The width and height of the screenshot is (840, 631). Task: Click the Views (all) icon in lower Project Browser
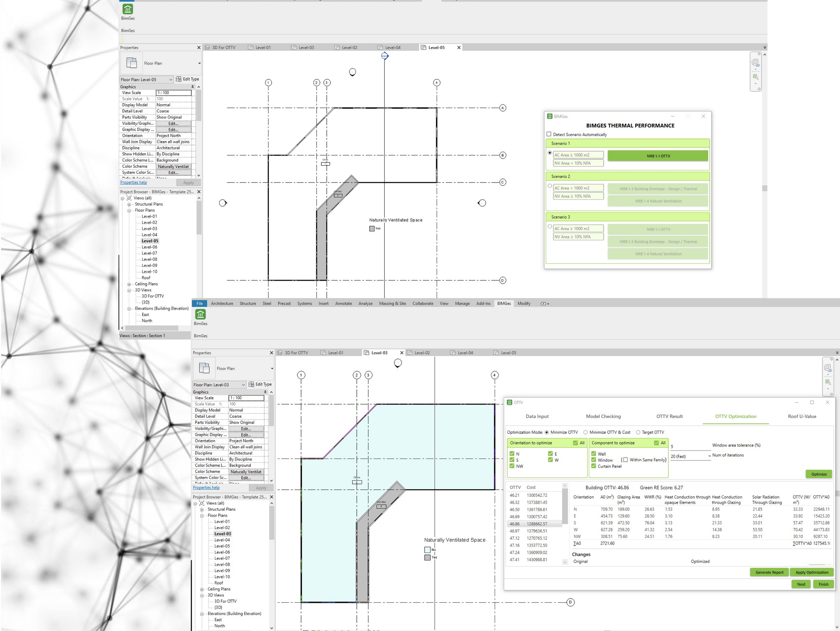[x=202, y=503]
